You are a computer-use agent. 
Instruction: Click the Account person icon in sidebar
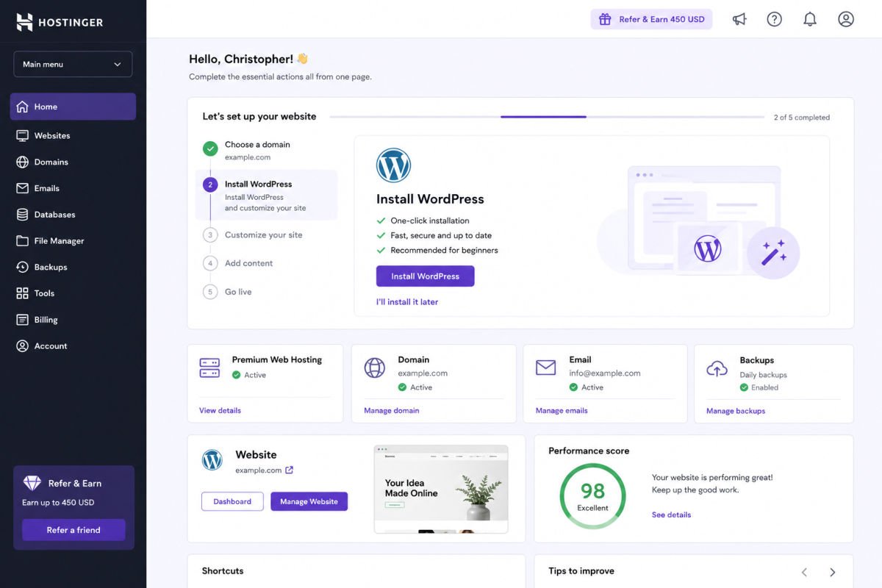[x=22, y=346]
